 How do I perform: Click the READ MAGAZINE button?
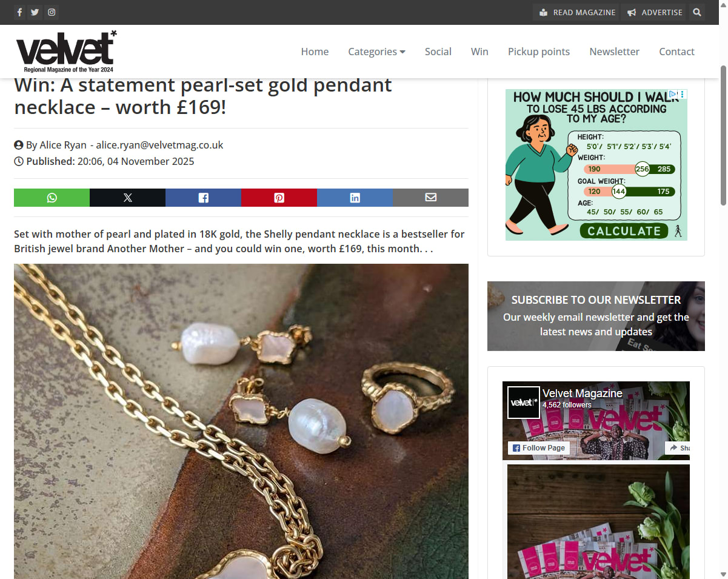[577, 12]
